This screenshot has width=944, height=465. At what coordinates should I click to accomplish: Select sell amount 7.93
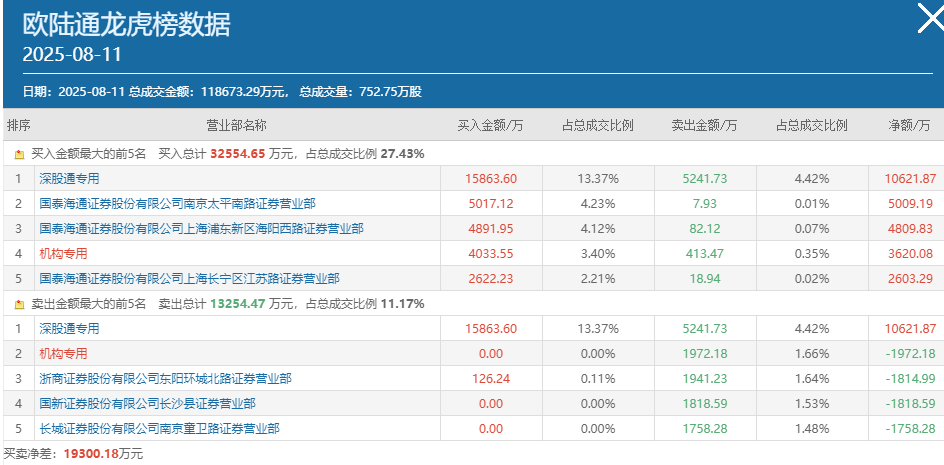704,204
